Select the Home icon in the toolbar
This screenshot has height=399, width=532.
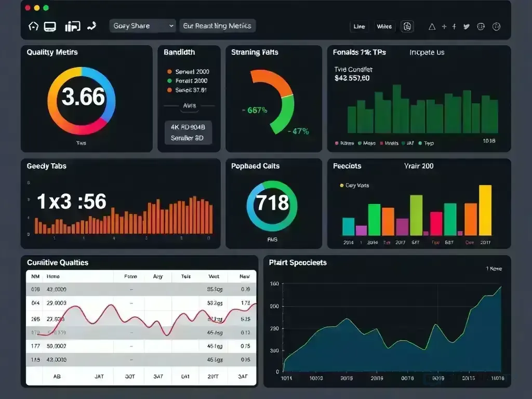pos(33,26)
